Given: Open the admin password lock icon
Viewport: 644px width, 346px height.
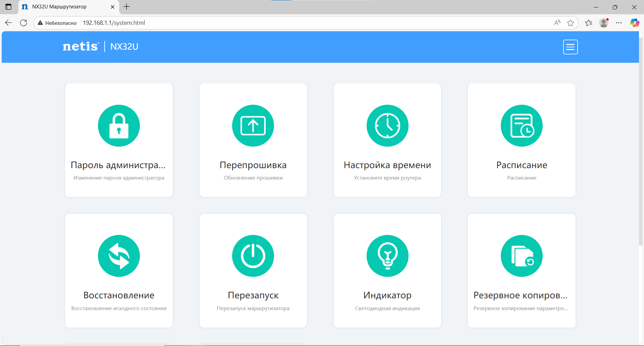Looking at the screenshot, I should point(119,126).
